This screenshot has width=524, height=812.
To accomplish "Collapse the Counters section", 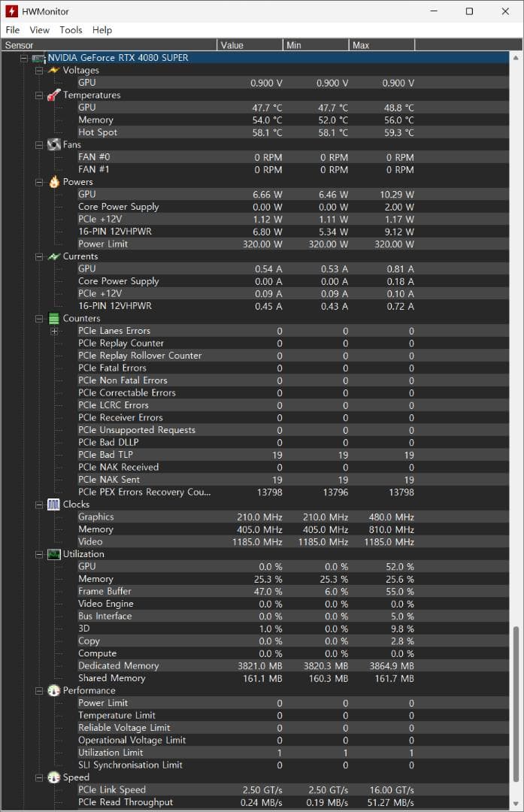I will pyautogui.click(x=39, y=319).
